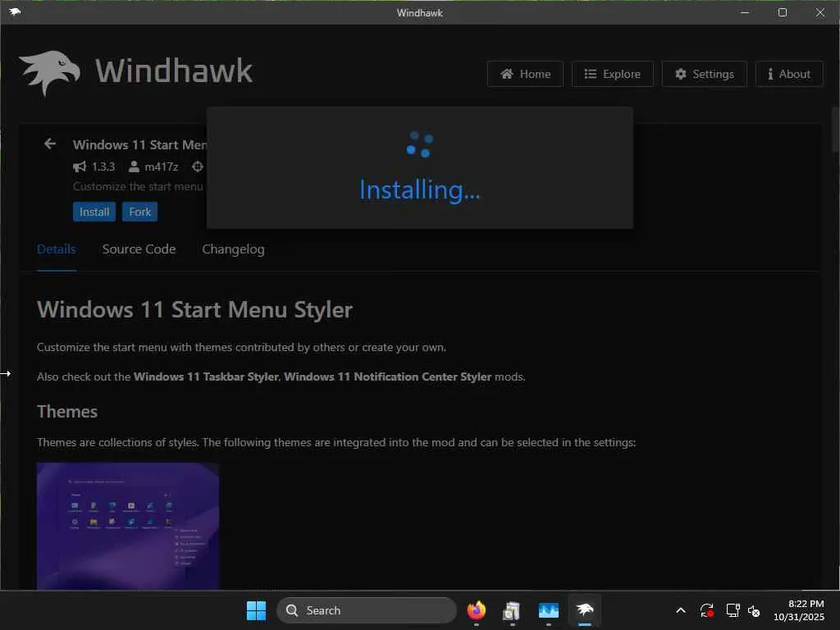Open the Explore mods page

point(612,74)
